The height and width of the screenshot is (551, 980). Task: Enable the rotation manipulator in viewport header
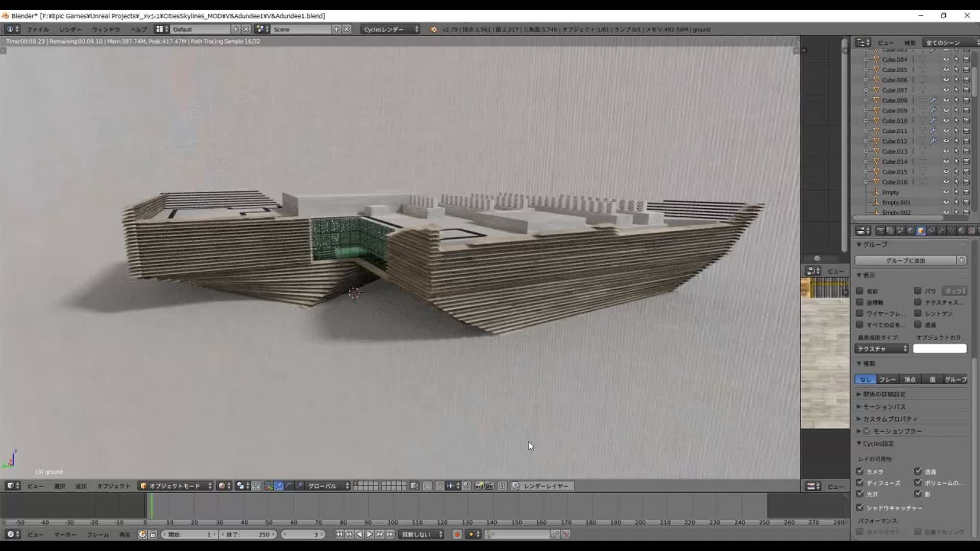(289, 486)
